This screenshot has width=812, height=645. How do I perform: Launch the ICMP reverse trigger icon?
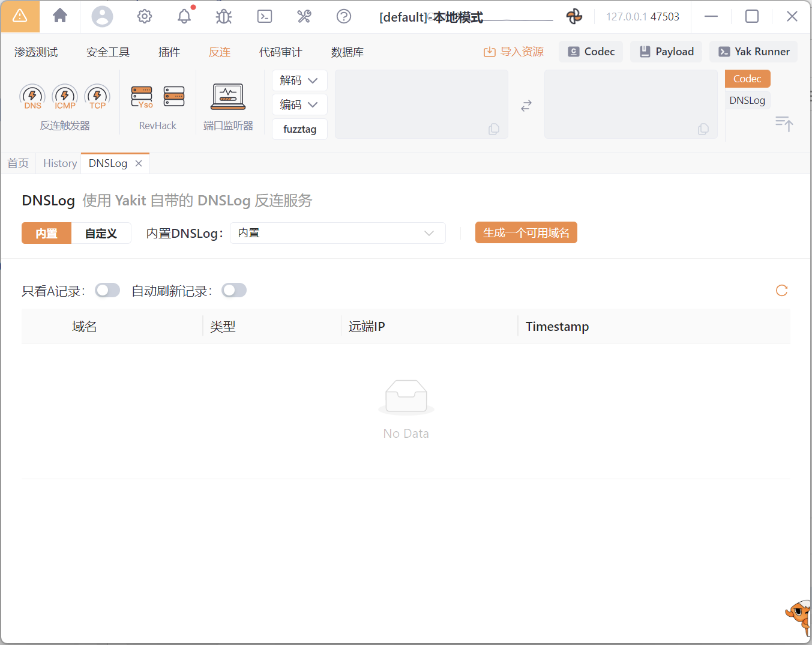click(65, 97)
